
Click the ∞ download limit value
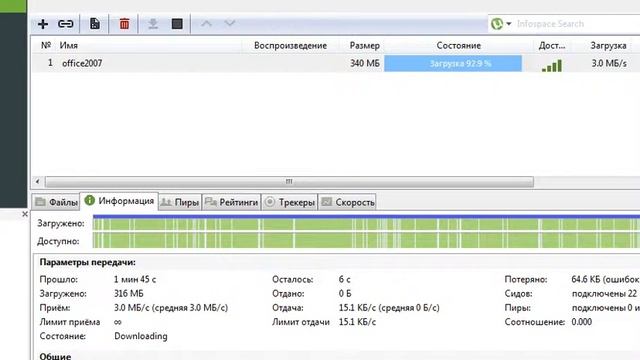[118, 322]
